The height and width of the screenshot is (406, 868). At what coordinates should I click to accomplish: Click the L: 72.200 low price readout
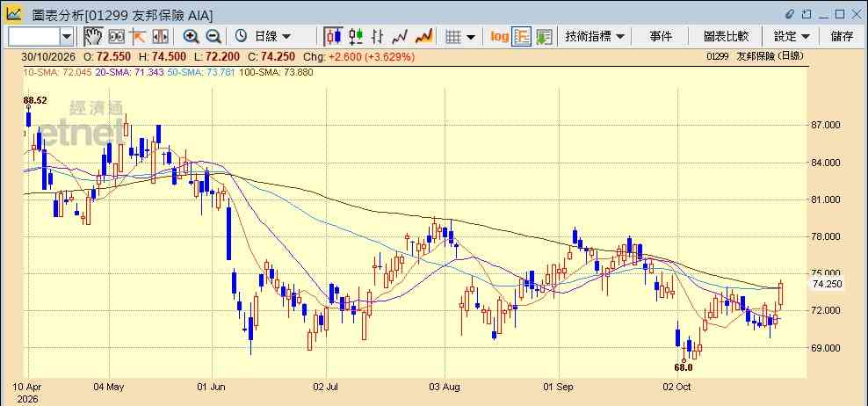click(216, 56)
